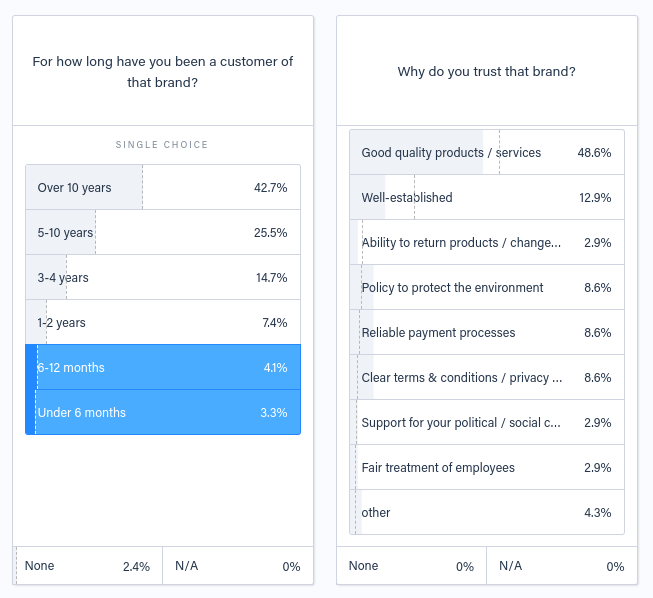The width and height of the screenshot is (653, 598).
Task: Toggle the highlighted 'Under 6 months' row
Action: tap(163, 412)
